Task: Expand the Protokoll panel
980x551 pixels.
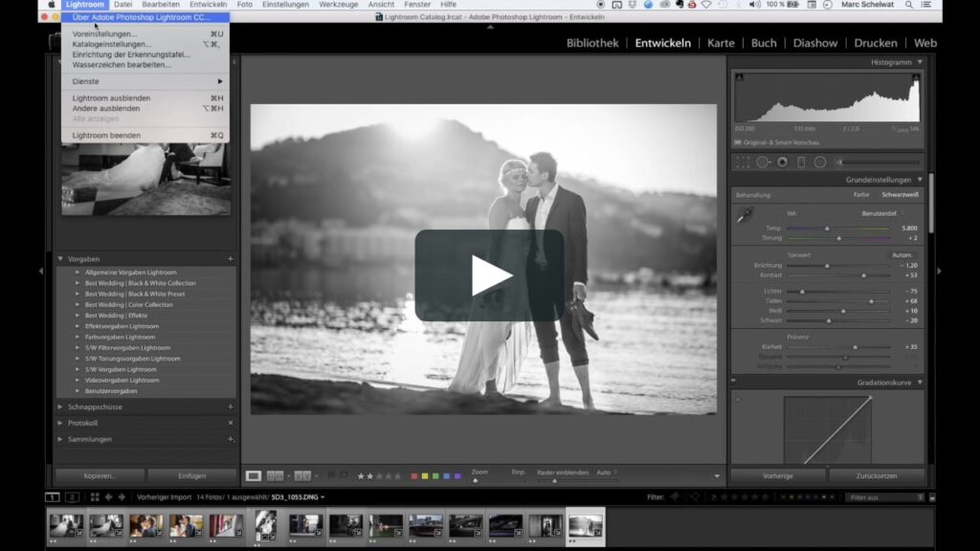Action: pos(60,423)
